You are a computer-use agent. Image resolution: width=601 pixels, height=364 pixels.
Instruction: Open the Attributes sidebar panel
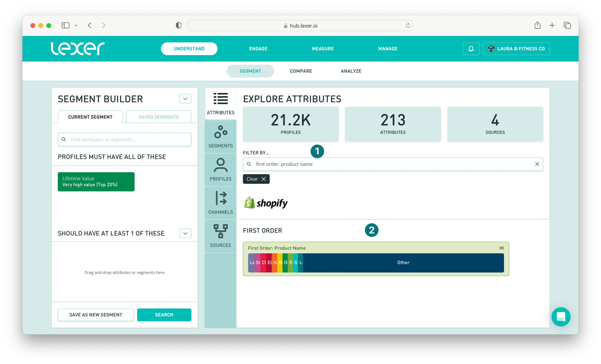(221, 104)
